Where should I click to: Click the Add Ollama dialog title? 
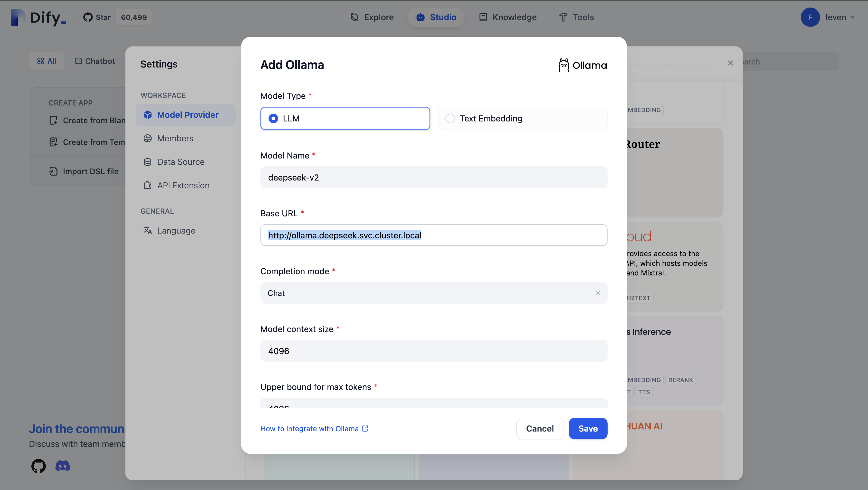click(292, 65)
